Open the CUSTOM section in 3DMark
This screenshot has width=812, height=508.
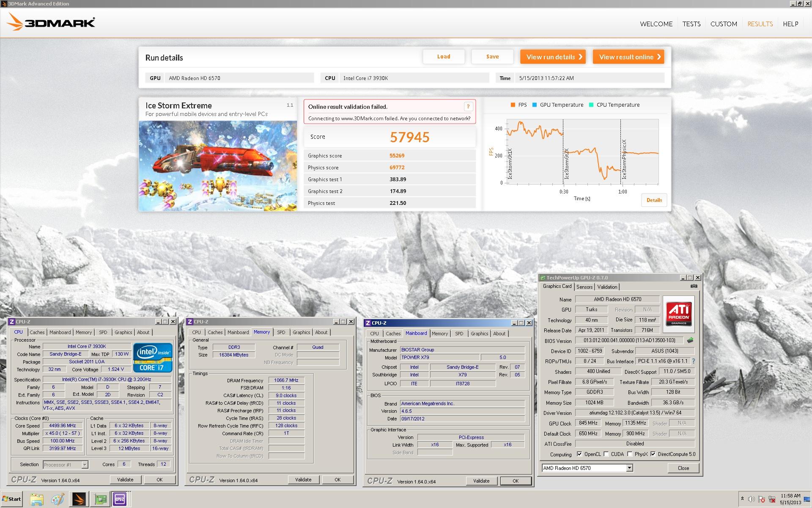724,24
